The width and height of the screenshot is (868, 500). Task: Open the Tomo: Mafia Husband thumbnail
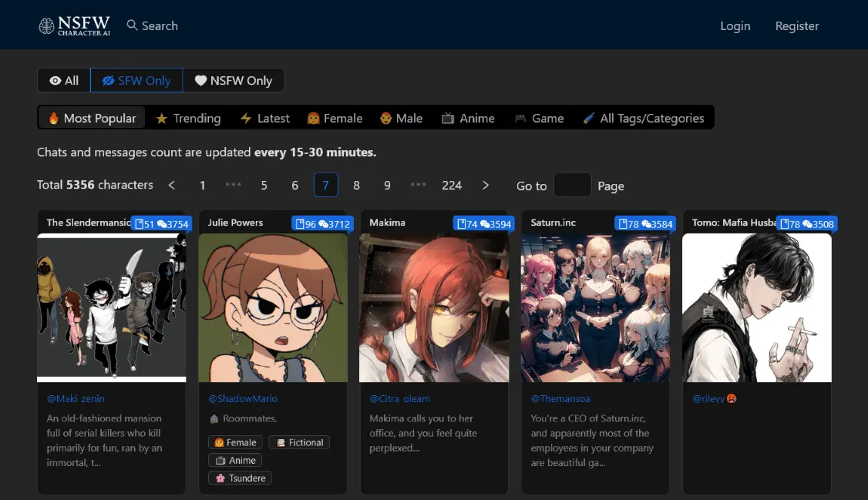coord(757,307)
